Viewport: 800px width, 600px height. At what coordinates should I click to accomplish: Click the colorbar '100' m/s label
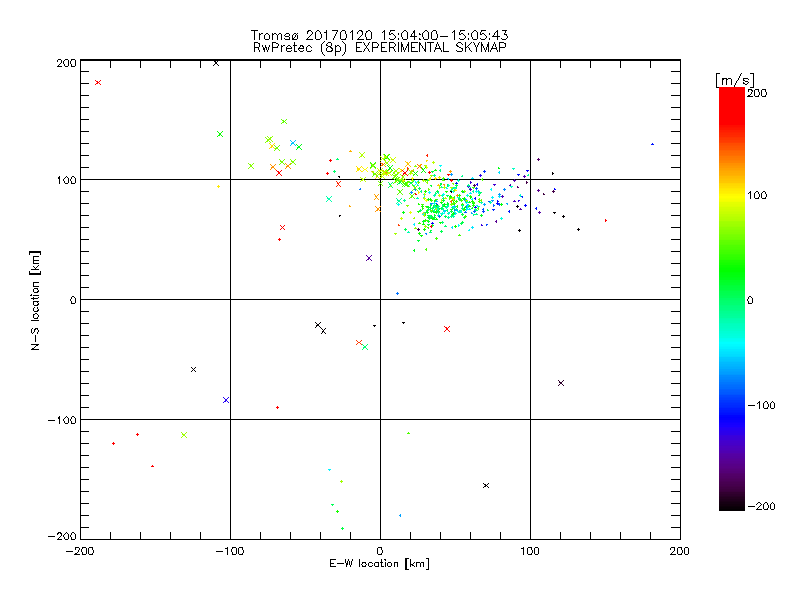(757, 195)
